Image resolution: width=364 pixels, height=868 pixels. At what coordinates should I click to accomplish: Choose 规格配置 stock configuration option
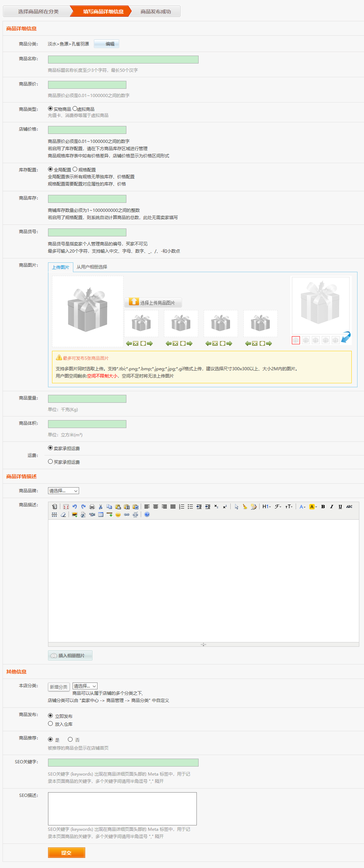(75, 169)
